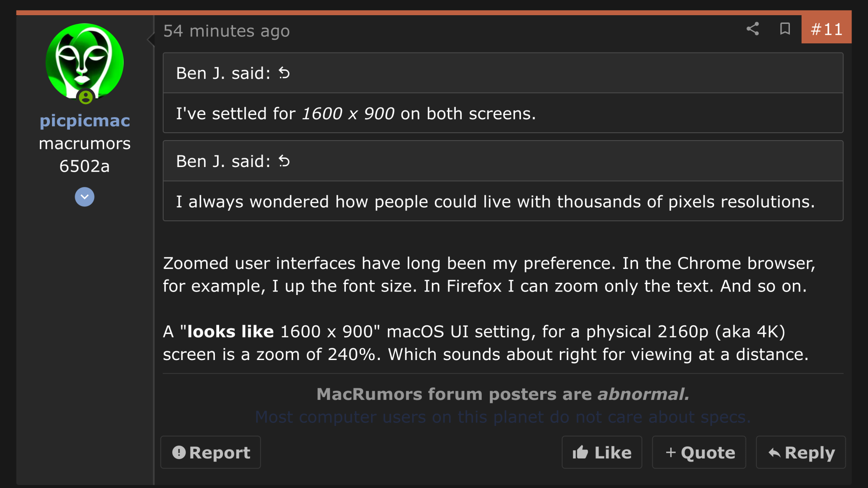Click the thumbs-up icon in Like
This screenshot has width=868, height=488.
coord(580,452)
